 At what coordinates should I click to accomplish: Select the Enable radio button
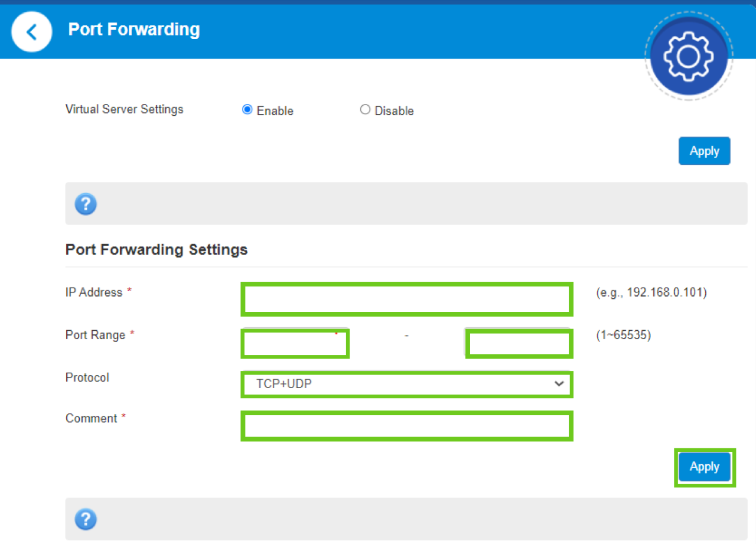[x=247, y=110]
